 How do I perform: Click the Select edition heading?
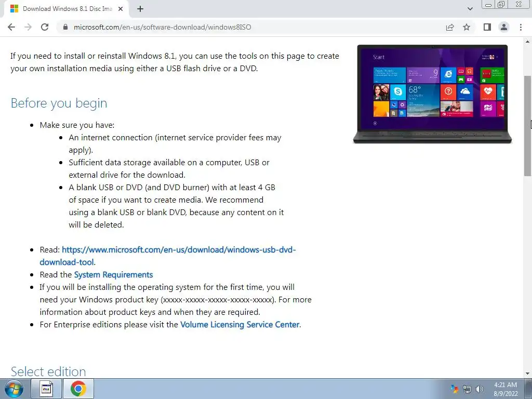coord(48,371)
